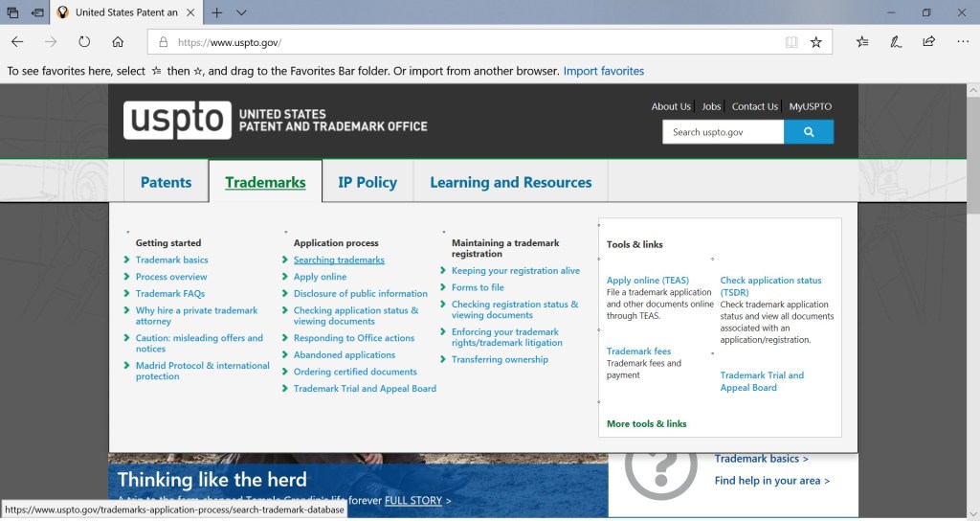Close the United States Patent tab
980x521 pixels.
coord(190,12)
